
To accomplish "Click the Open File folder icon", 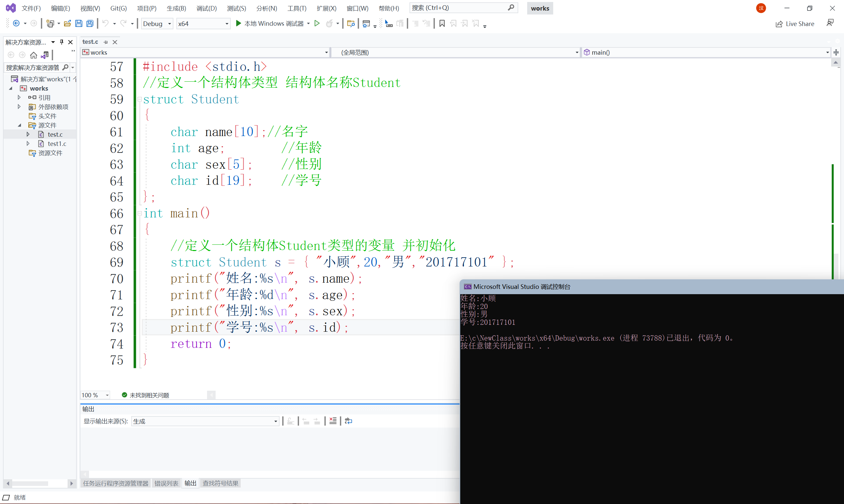I will (x=67, y=23).
